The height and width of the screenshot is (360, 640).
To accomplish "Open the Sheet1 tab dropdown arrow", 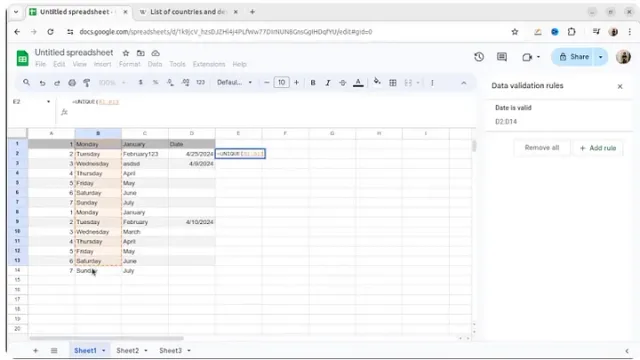I will point(104,351).
